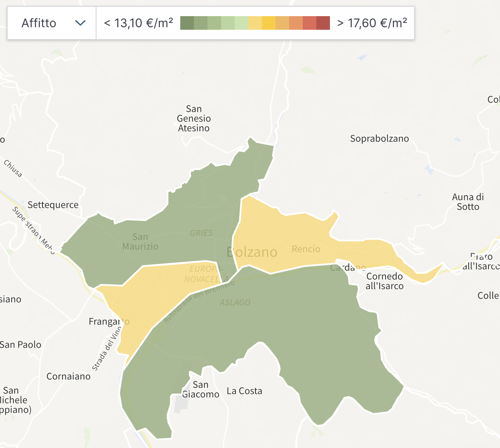
Task: Click the Cornedo all'Isarco label
Action: pyautogui.click(x=385, y=281)
